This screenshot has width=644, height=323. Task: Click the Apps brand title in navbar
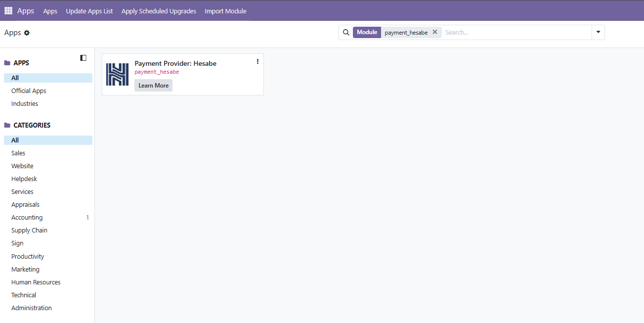[x=26, y=10]
